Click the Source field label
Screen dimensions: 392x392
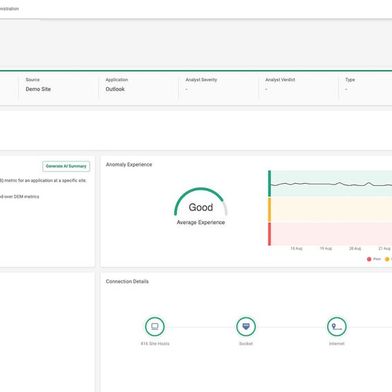(x=33, y=80)
